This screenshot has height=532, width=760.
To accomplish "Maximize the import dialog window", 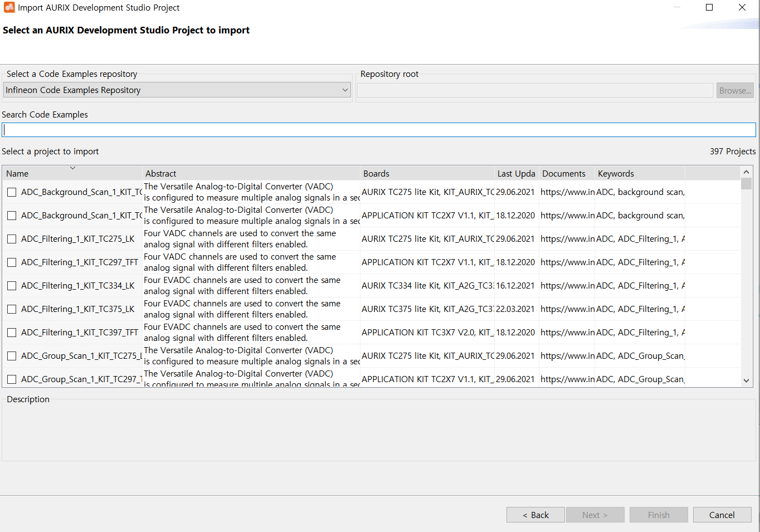I will 709,7.
